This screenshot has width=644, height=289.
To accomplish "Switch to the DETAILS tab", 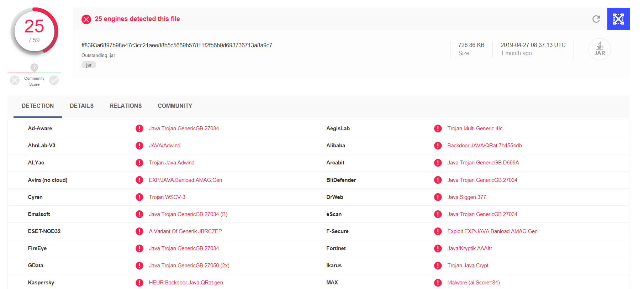I will (x=82, y=106).
